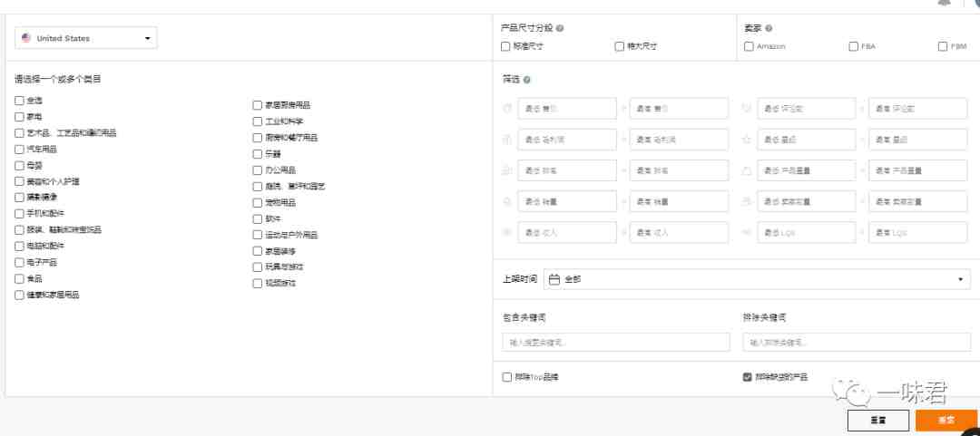Select the 电脑和配件 category checkbox
The image size is (980, 436).
pos(19,247)
